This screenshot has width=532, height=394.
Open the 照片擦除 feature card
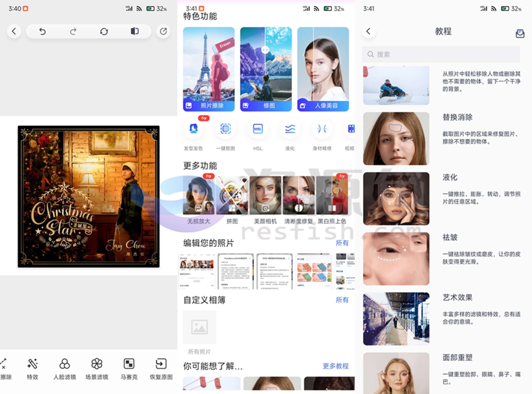coord(209,69)
